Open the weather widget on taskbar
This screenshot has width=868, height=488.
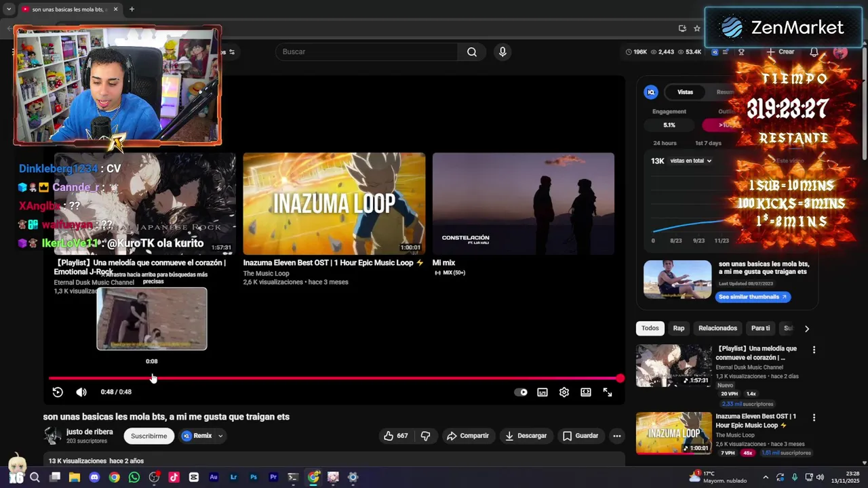tap(717, 477)
